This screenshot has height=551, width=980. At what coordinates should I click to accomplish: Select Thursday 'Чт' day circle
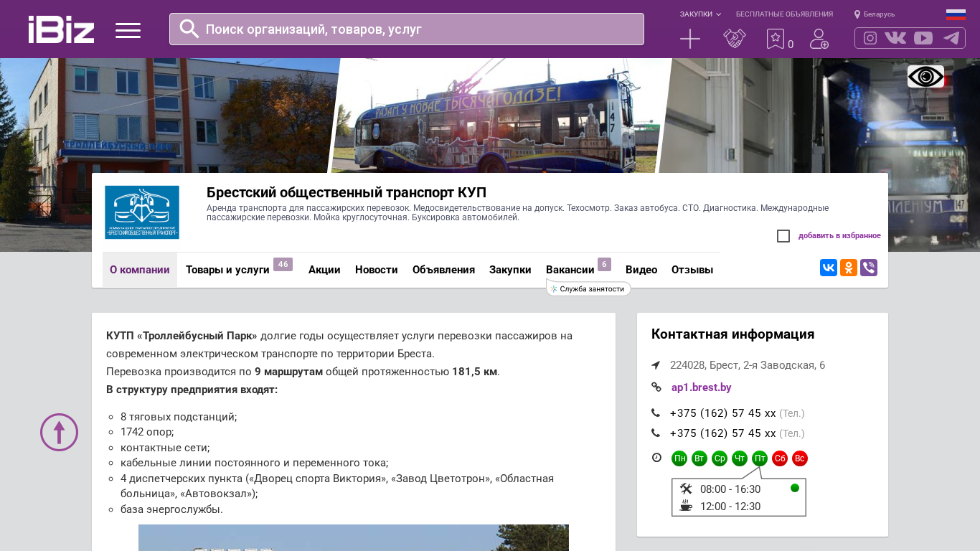pos(740,458)
